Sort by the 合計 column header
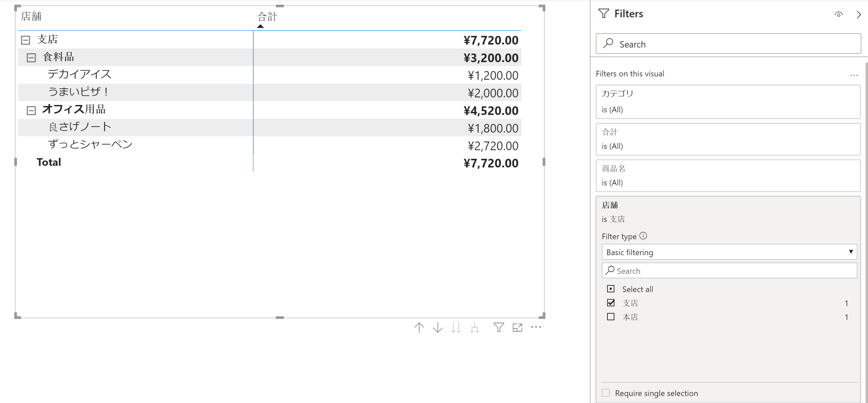Image resolution: width=868 pixels, height=403 pixels. [267, 16]
